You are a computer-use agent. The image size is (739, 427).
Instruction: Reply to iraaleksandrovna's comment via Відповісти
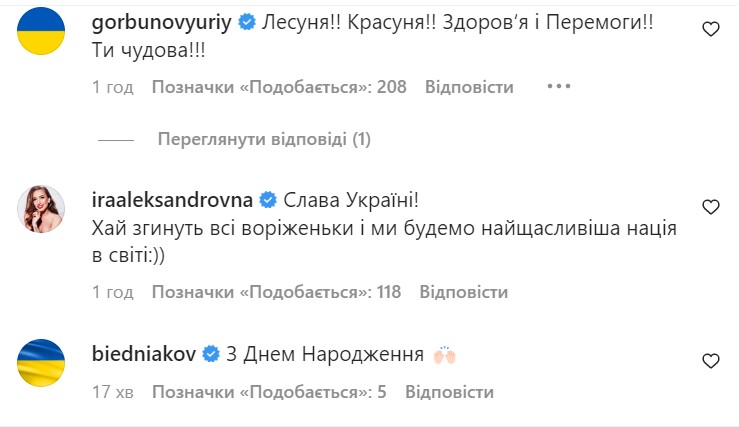coord(463,292)
